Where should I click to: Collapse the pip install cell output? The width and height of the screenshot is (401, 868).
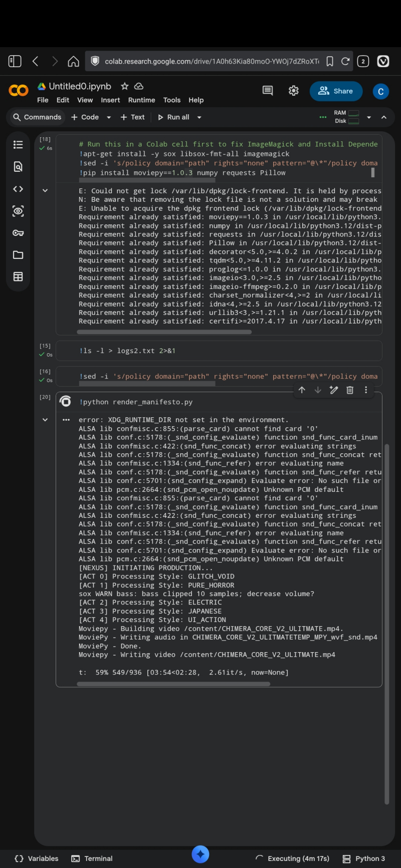(x=45, y=190)
